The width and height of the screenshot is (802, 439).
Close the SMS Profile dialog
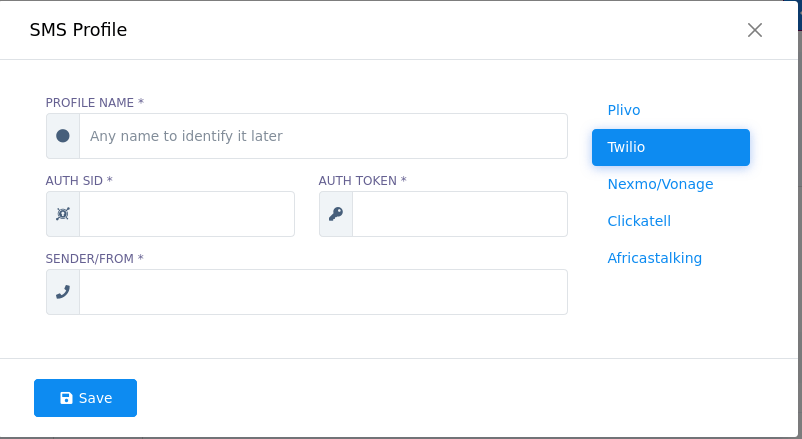coord(755,30)
